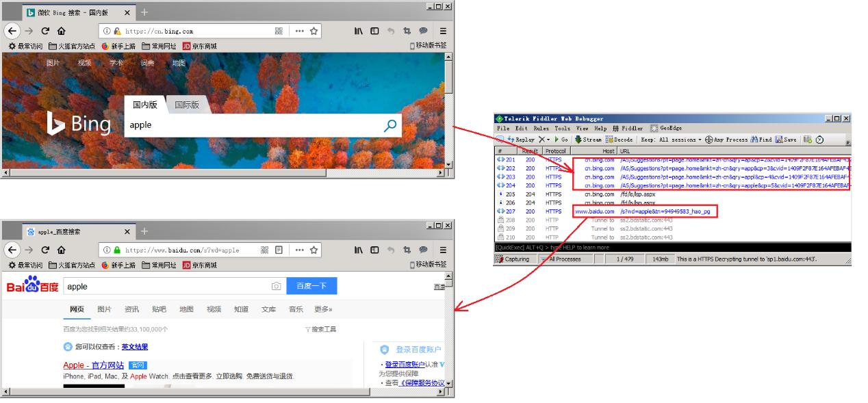Screen dimensions: 868x403
Task: Sort Fiddler sessions by Host column
Action: click(594, 151)
